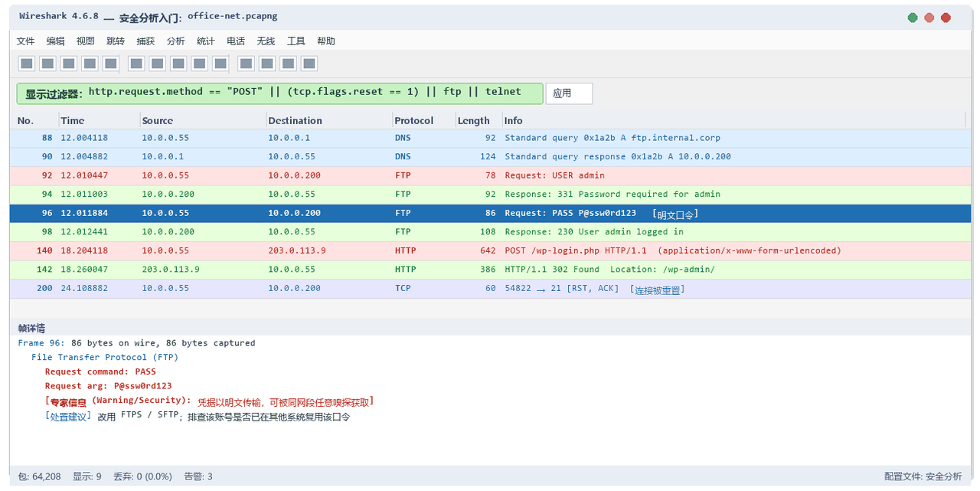Viewport: 980px width, 491px height.
Task: Select packet 90 DNS query response row
Action: pos(490,156)
